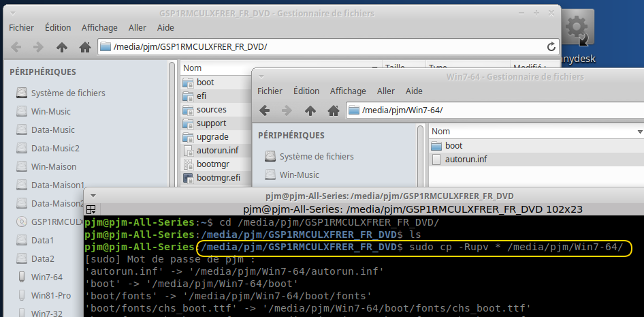Select Win-Music in the back window sidebar
644x317 pixels.
tap(50, 111)
